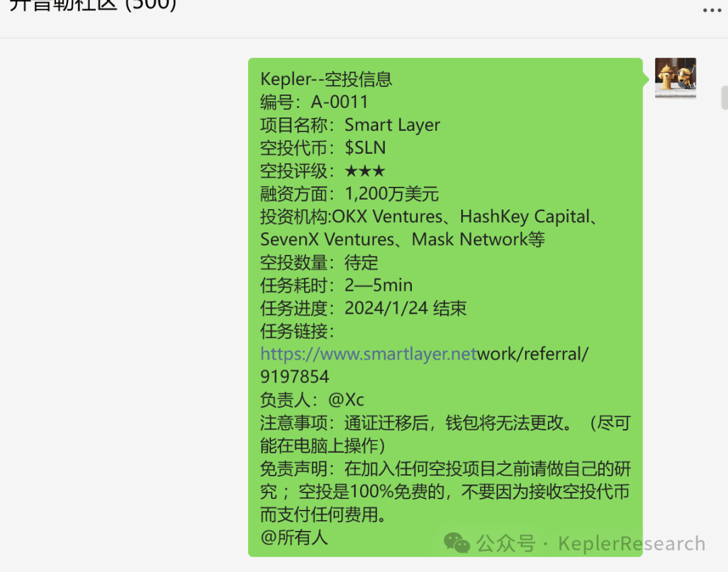Click the KeplerResearch watermark text
Screen dimensions: 728x572
(x=632, y=544)
